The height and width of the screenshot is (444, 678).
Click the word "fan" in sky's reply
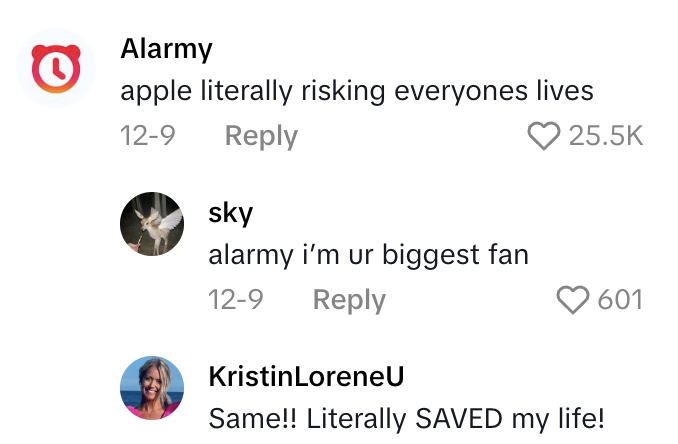(x=507, y=255)
